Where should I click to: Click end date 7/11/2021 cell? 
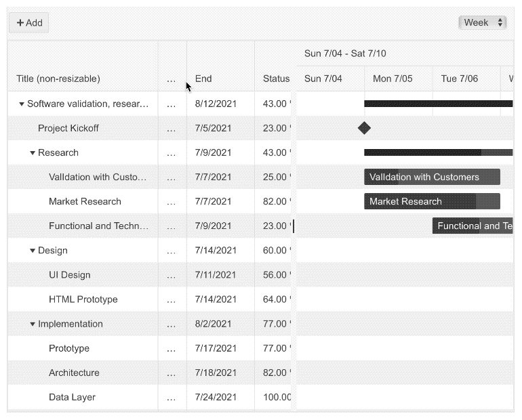[x=221, y=275]
